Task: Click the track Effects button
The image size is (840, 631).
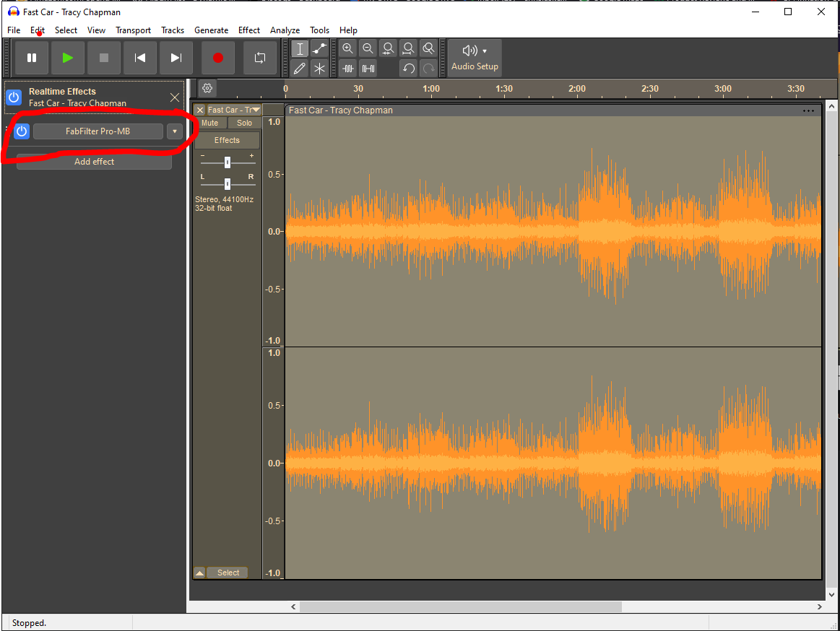Action: [x=227, y=140]
